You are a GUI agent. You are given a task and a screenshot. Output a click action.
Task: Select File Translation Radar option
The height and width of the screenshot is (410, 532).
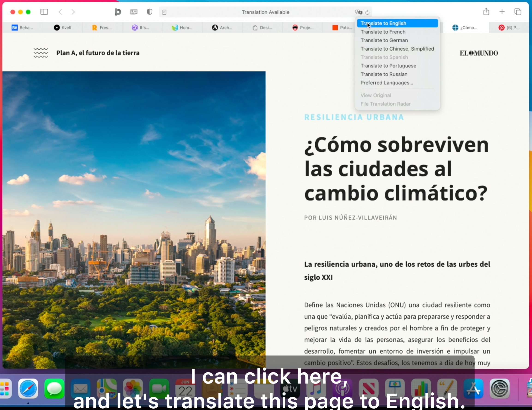(386, 104)
